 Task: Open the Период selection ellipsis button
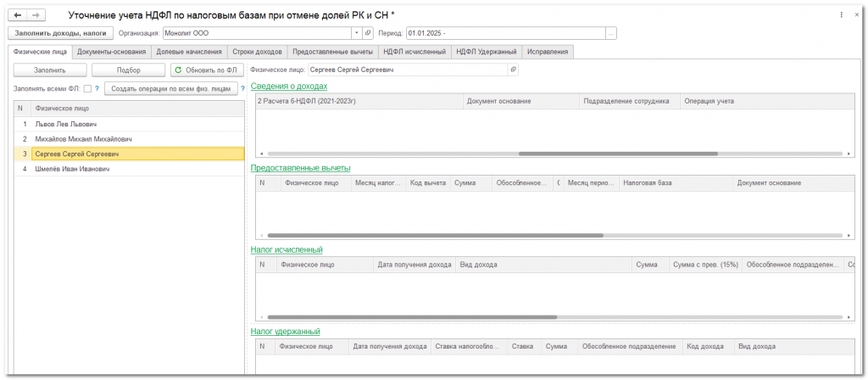pyautogui.click(x=611, y=33)
